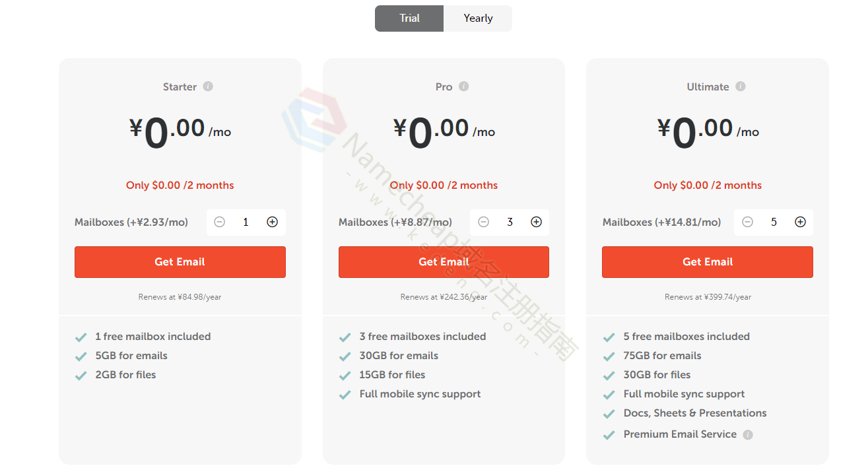This screenshot has height=476, width=868.
Task: Click the info icon beside Pro plan
Action: pyautogui.click(x=464, y=86)
